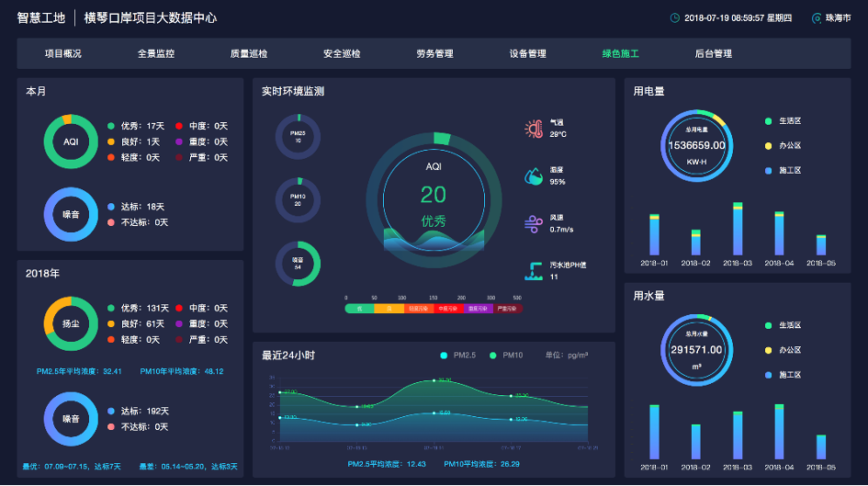This screenshot has height=486, width=868.
Task: Click the green 优 AQI scale segment
Action: pos(359,309)
